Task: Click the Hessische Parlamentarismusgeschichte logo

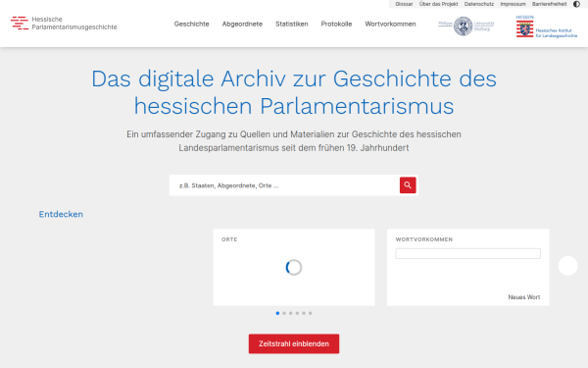Action: click(x=64, y=23)
